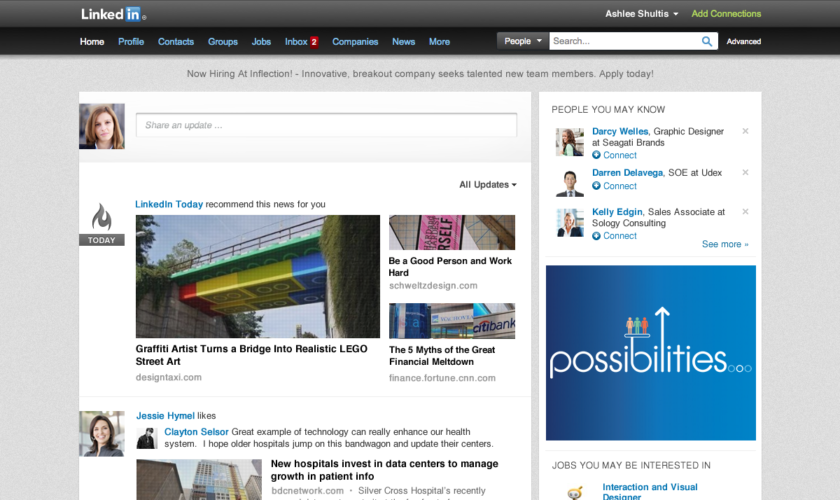This screenshot has width=840, height=500.
Task: Expand the Ashlee Shultis account dropdown
Action: tap(676, 14)
